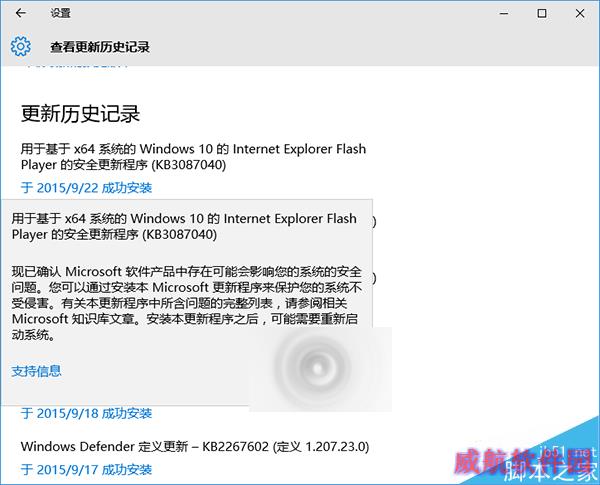Select the 查看更新历史记录 page title

100,47
